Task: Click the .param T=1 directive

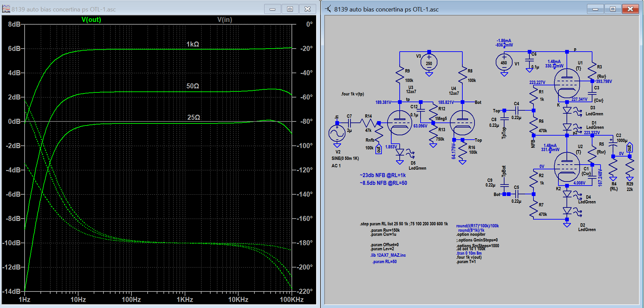Action: coord(466,262)
